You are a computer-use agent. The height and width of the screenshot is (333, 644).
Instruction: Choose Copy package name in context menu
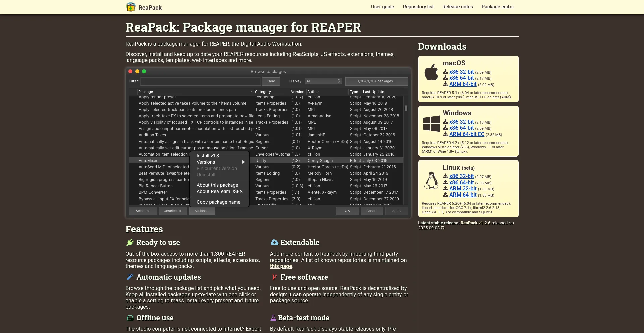tap(218, 202)
